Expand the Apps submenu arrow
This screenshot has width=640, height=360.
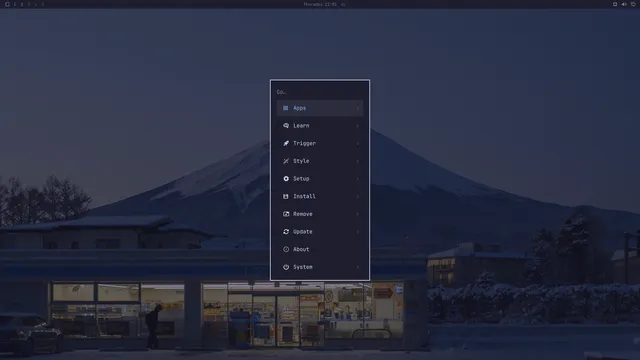point(358,108)
